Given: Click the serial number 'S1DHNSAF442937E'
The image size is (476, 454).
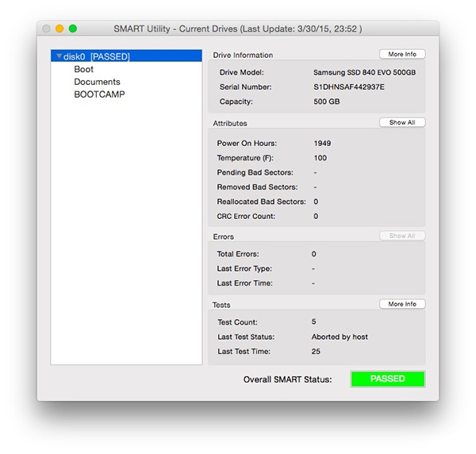Looking at the screenshot, I should (349, 87).
